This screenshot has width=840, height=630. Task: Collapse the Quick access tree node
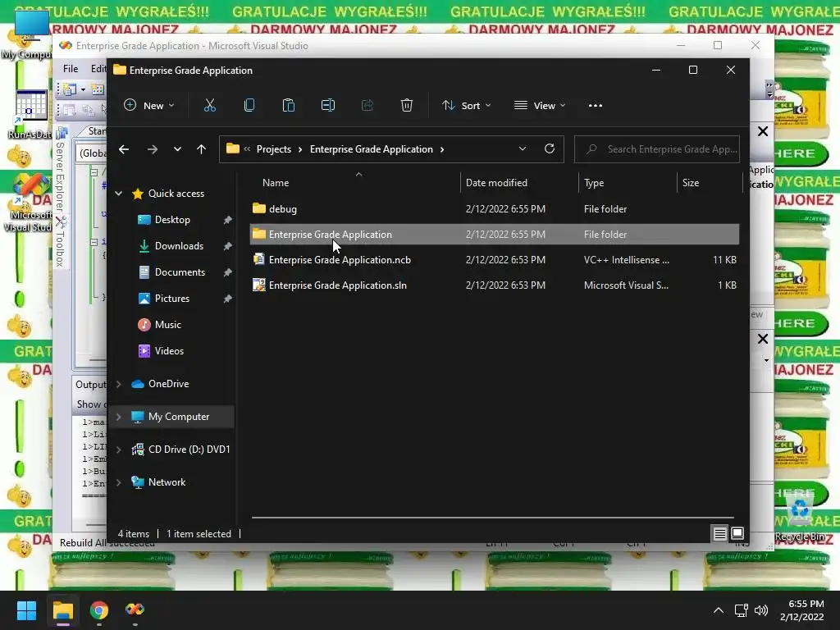[x=118, y=194]
